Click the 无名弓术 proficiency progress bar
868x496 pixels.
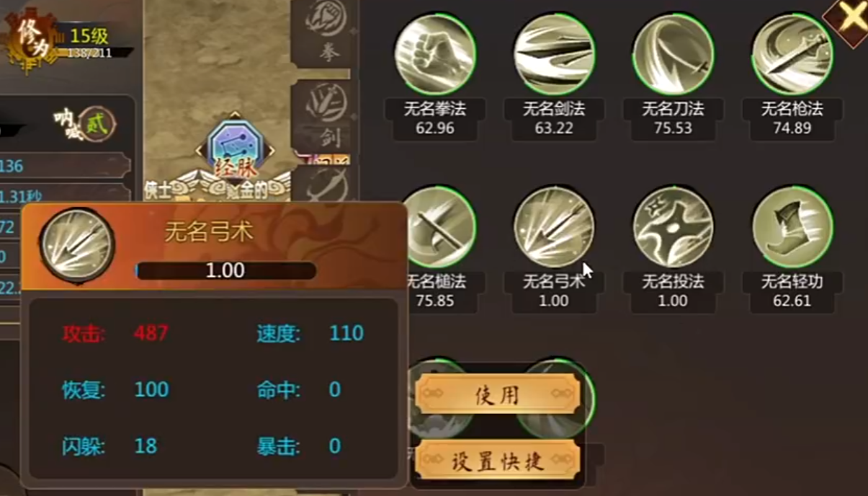coord(225,270)
